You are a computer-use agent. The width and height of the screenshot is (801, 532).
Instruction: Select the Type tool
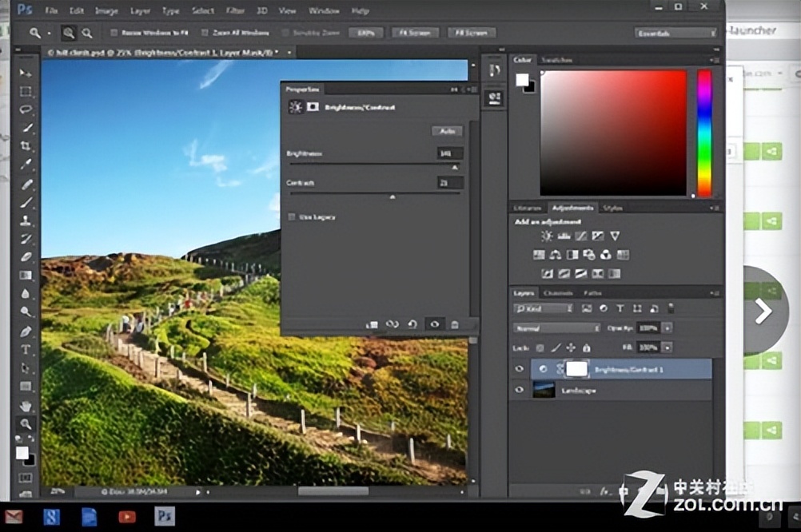[x=24, y=350]
